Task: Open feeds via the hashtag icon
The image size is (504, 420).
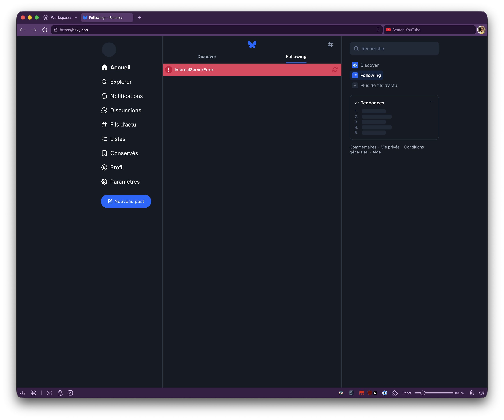Action: tap(330, 44)
